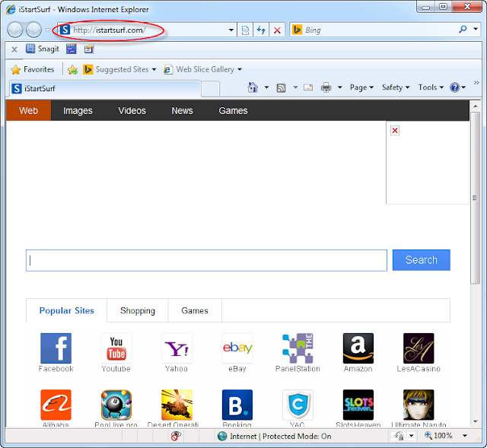Click the popup blocked status bar icon

pyautogui.click(x=176, y=436)
